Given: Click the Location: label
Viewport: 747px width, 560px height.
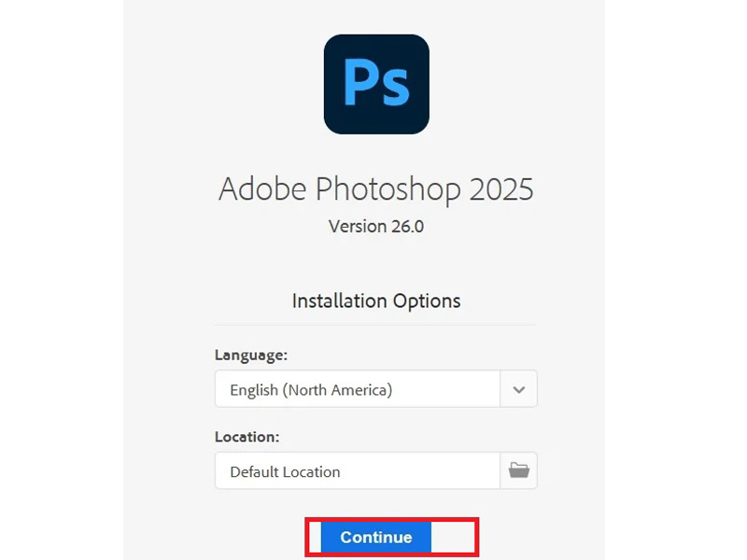Looking at the screenshot, I should point(247,436).
